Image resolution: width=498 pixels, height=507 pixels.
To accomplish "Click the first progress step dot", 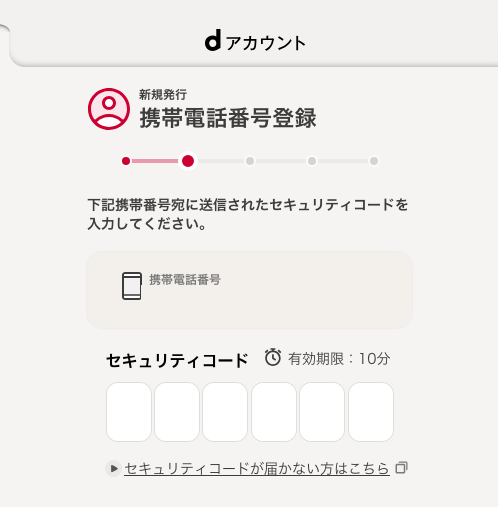I will click(126, 161).
